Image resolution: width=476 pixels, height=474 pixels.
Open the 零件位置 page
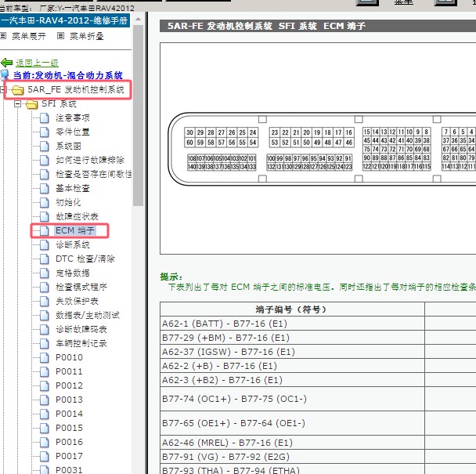[73, 132]
